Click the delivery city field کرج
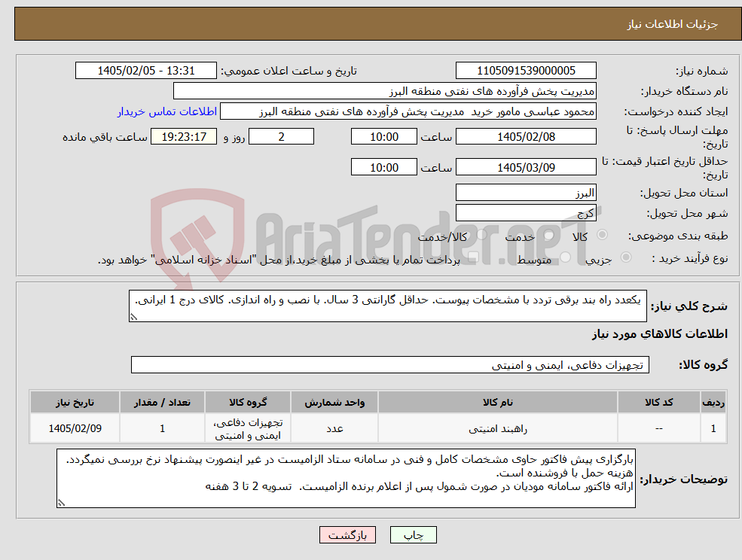 (x=526, y=213)
